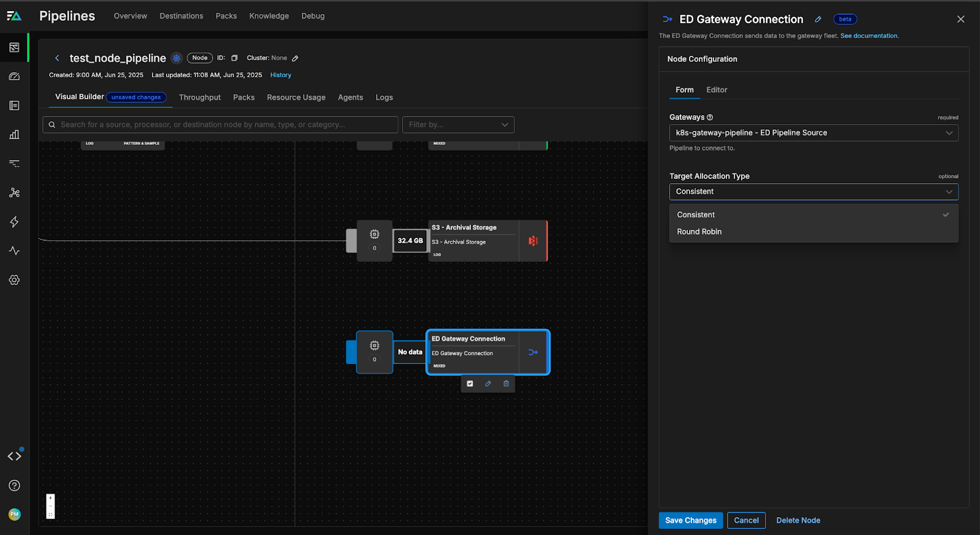Click the code brackets icon in sidebar
This screenshot has width=980, height=535.
pos(15,456)
